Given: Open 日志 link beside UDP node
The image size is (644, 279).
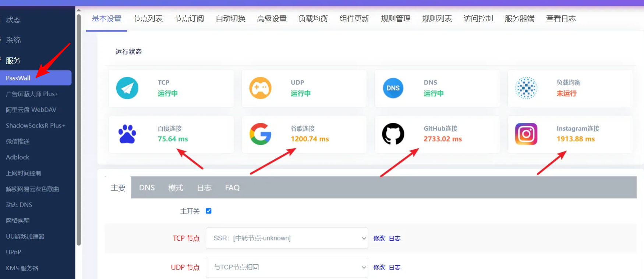Looking at the screenshot, I should tap(394, 267).
